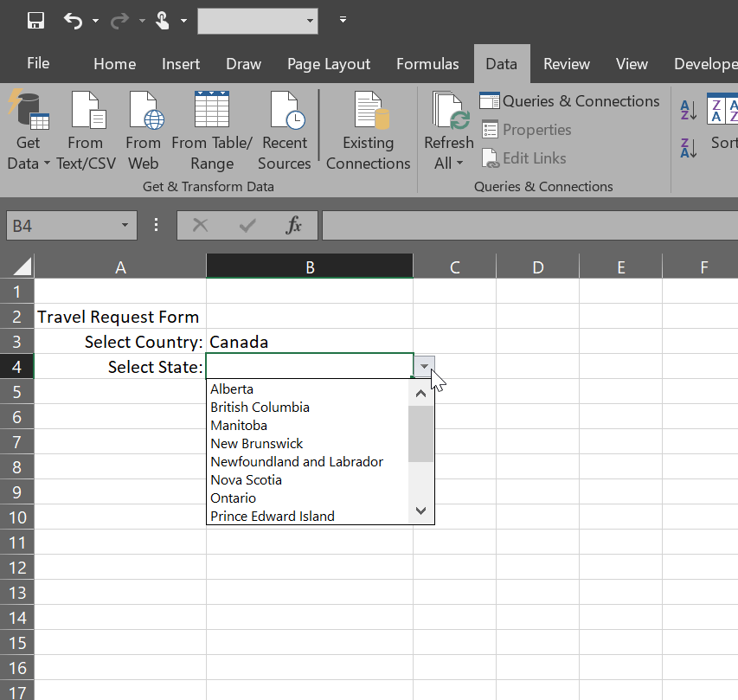Expand the Touch/Mouse mode dropdown arrow

pos(184,20)
